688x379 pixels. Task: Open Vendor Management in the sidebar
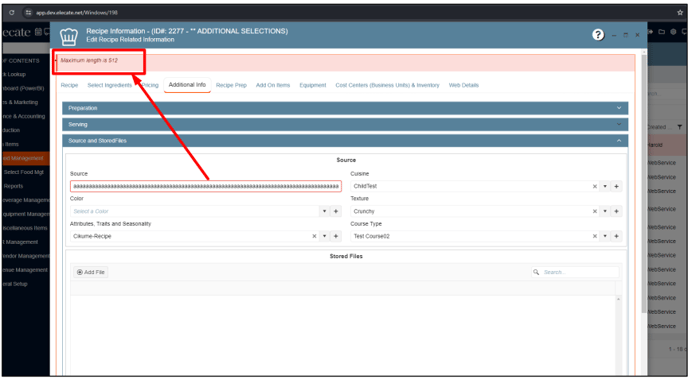(25, 256)
